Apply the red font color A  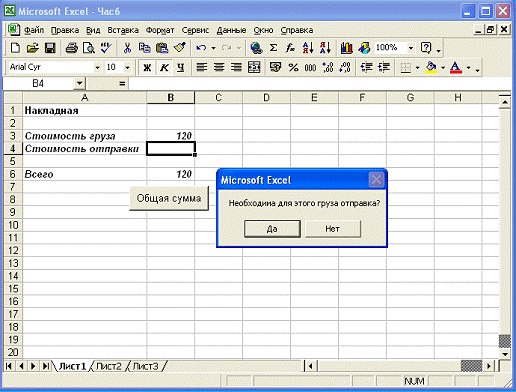[456, 67]
